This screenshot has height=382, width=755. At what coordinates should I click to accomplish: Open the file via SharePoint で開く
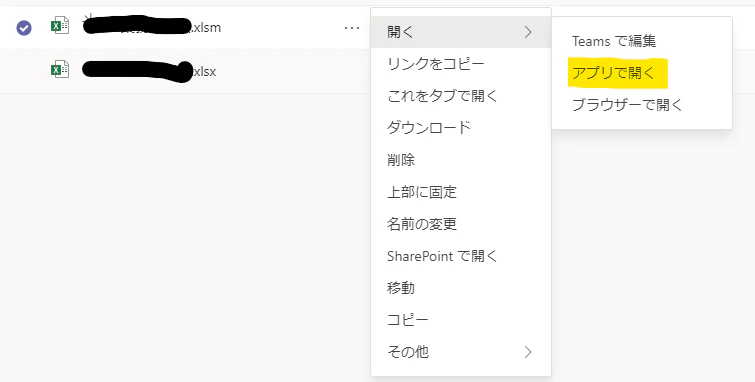point(461,256)
